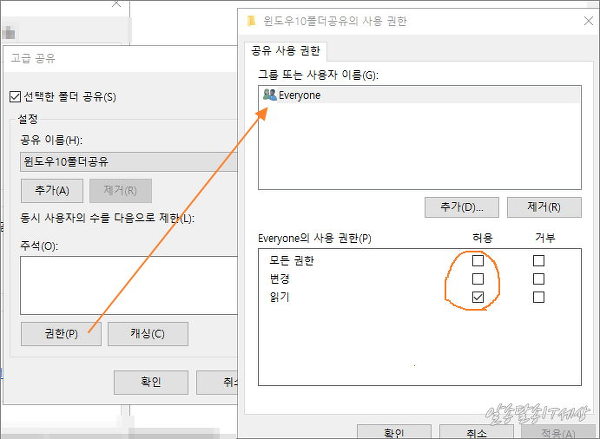Image resolution: width=600 pixels, height=439 pixels.
Task: Select the 공유 사용 권한 tab
Action: [x=285, y=51]
